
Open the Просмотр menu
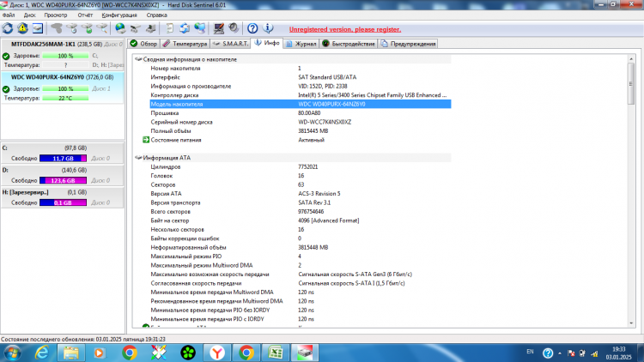(56, 15)
